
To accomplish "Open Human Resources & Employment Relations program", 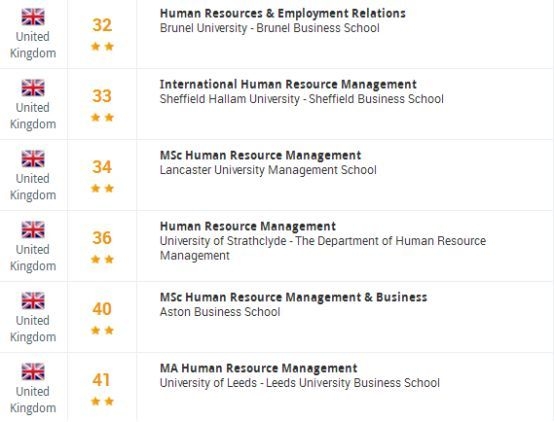I will tap(283, 13).
